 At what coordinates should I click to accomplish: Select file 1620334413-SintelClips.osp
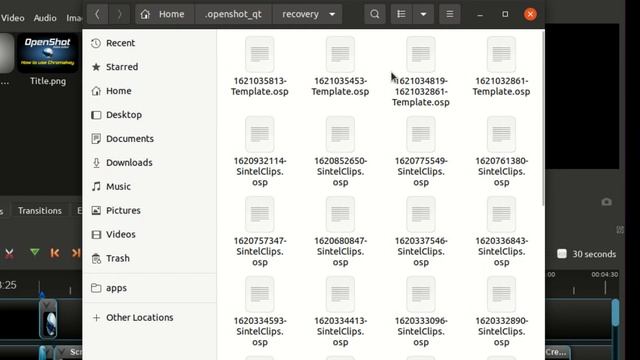point(340,312)
